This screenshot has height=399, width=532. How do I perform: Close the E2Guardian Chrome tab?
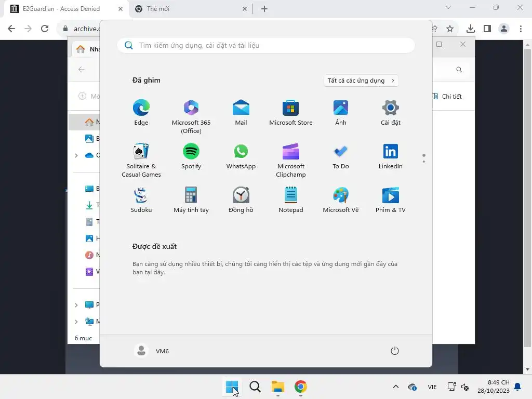(120, 9)
